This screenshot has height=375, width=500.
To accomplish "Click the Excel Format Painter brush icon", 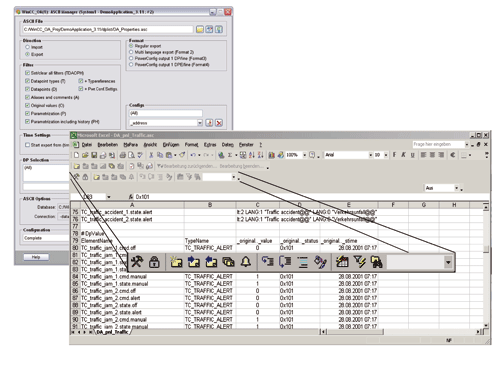I will [182, 155].
